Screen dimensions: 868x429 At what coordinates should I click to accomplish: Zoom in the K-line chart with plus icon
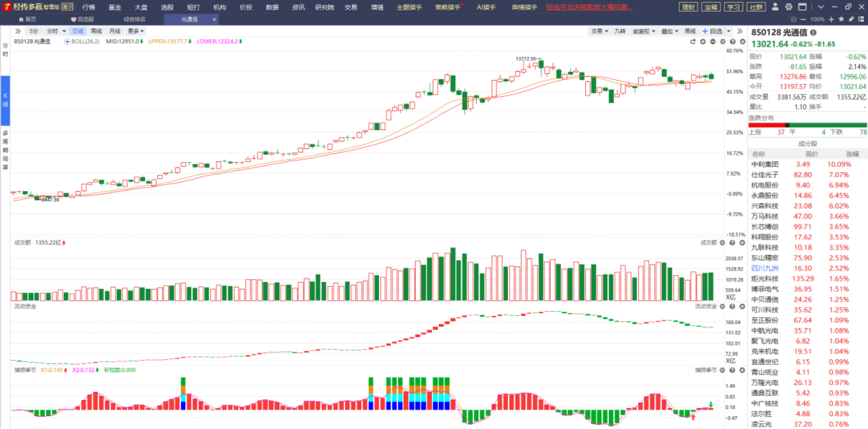tap(703, 42)
